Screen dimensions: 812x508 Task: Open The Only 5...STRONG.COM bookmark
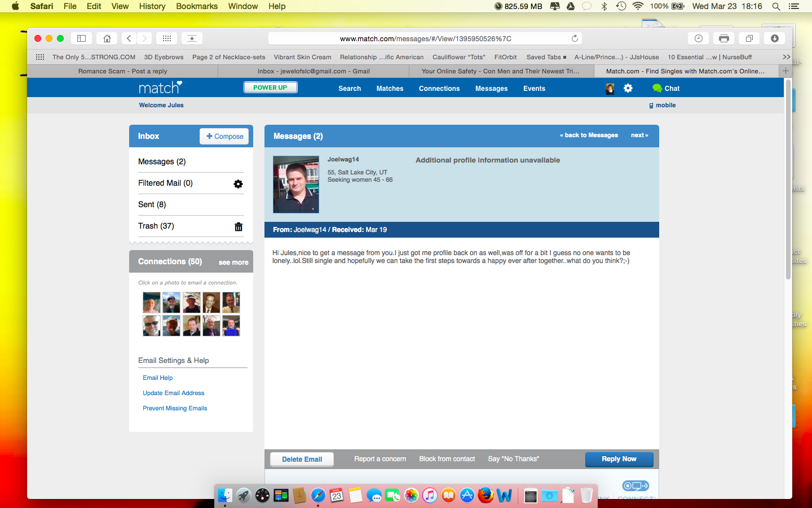(x=94, y=57)
